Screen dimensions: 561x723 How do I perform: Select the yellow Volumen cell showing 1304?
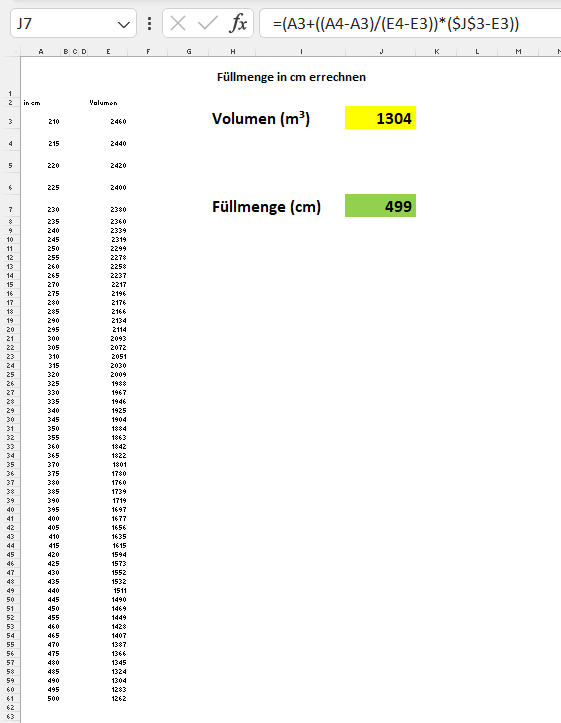(x=380, y=118)
